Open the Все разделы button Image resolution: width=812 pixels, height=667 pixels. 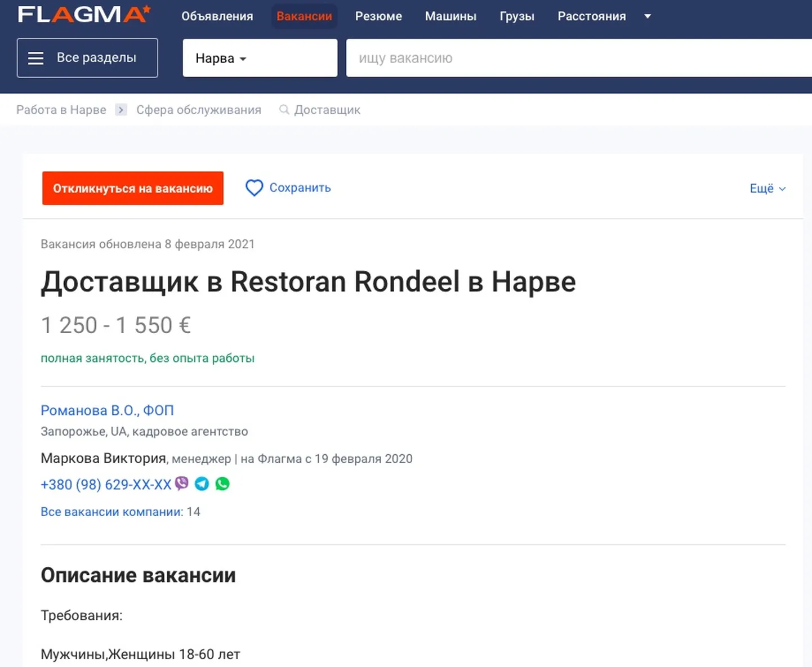(x=87, y=58)
